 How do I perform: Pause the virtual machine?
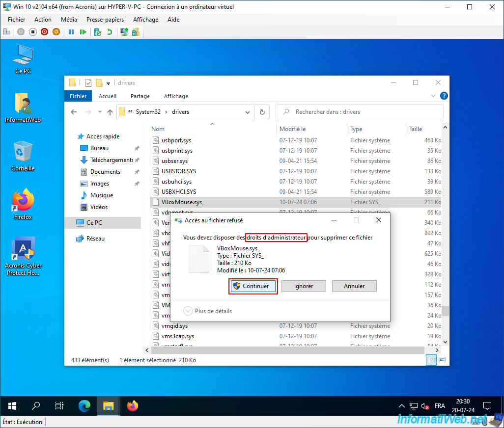(x=71, y=32)
